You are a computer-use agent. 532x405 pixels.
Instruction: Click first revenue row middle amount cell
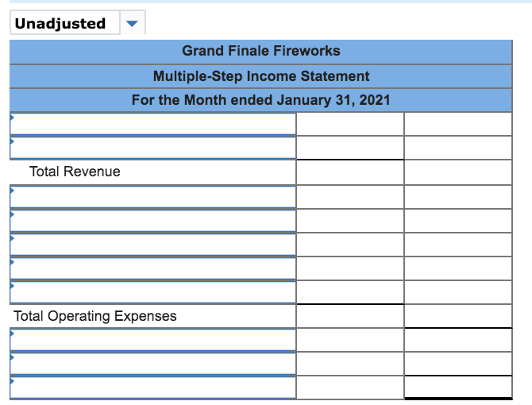coord(350,124)
